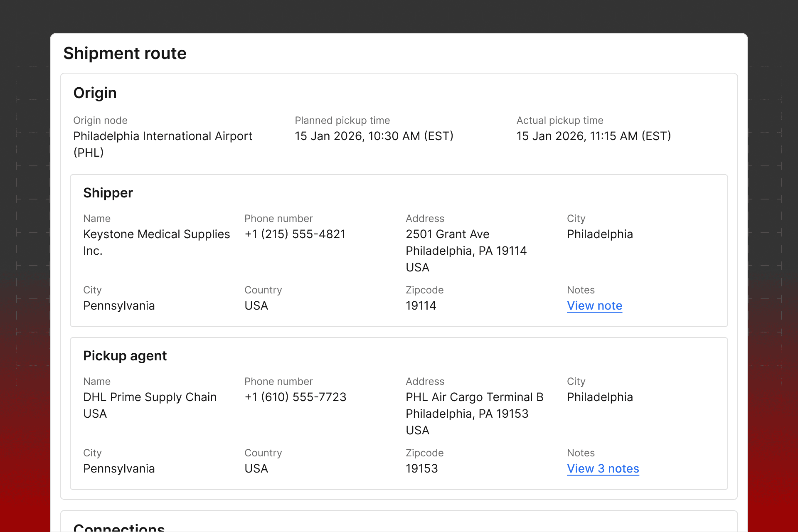Viewport: 798px width, 532px height.
Task: Click shipper address 2501 Grant Ave
Action: (x=447, y=234)
